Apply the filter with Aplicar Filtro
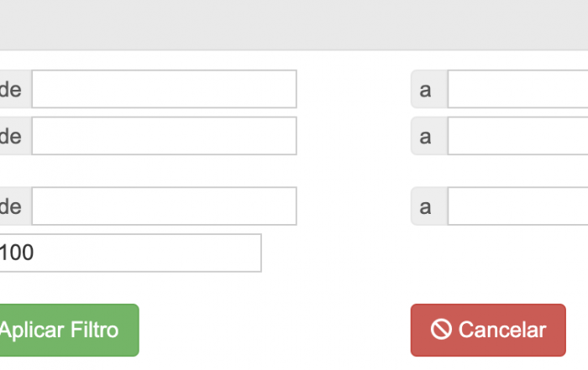The height and width of the screenshot is (370, 588). click(x=70, y=330)
